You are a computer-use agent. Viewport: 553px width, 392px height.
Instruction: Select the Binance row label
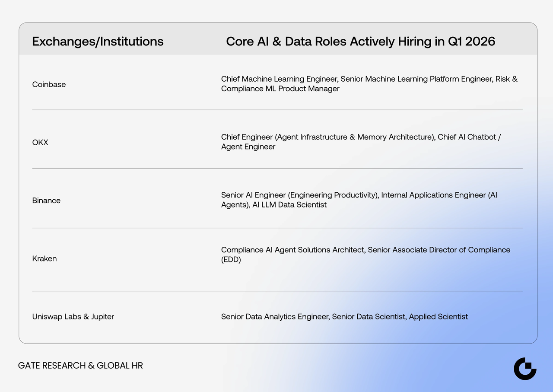pyautogui.click(x=46, y=201)
